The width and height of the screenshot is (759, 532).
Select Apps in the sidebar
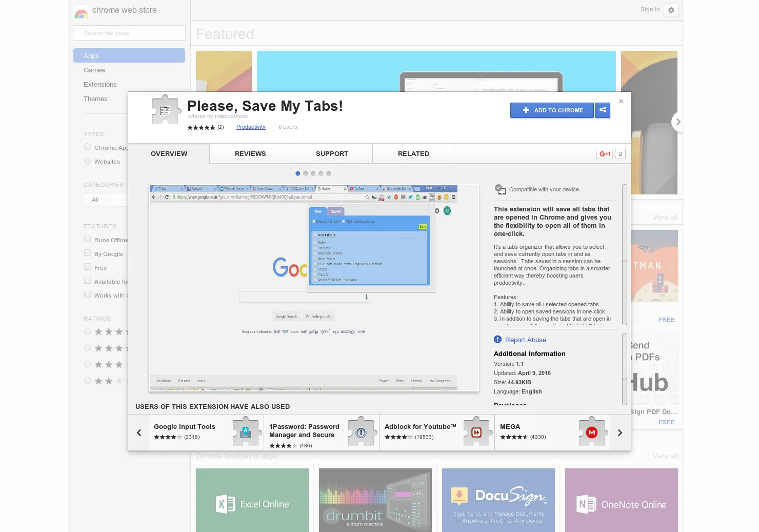[x=129, y=55]
